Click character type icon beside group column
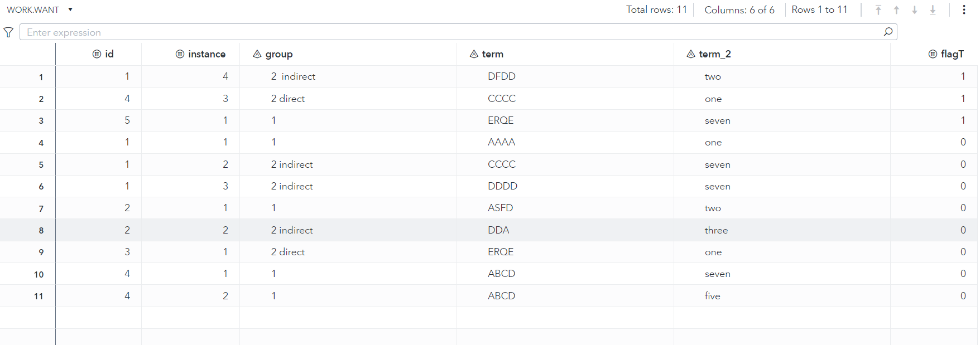 (257, 54)
